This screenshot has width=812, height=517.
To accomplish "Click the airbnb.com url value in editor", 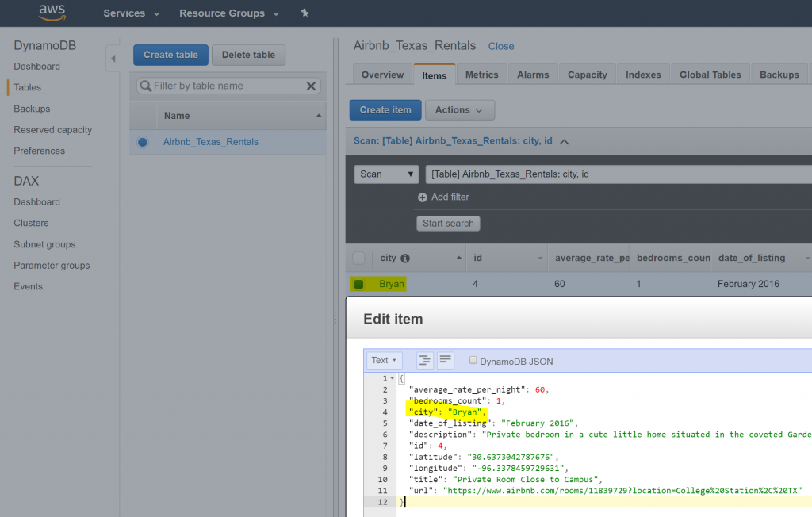I will coord(622,491).
